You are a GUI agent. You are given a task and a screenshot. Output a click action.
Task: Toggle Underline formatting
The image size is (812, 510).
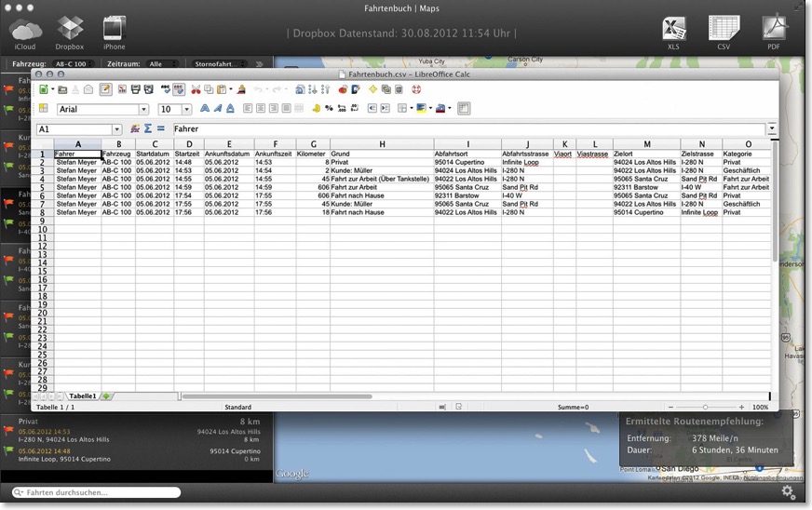tap(230, 108)
